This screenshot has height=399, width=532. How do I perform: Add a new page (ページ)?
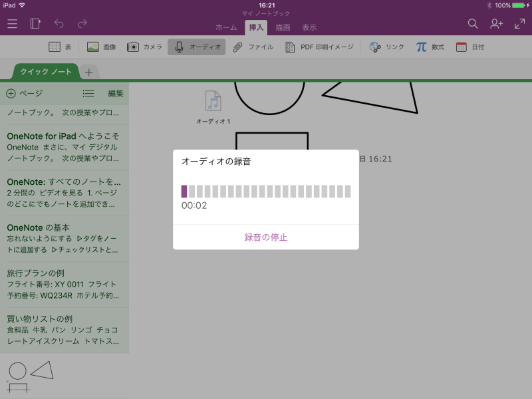click(x=25, y=93)
